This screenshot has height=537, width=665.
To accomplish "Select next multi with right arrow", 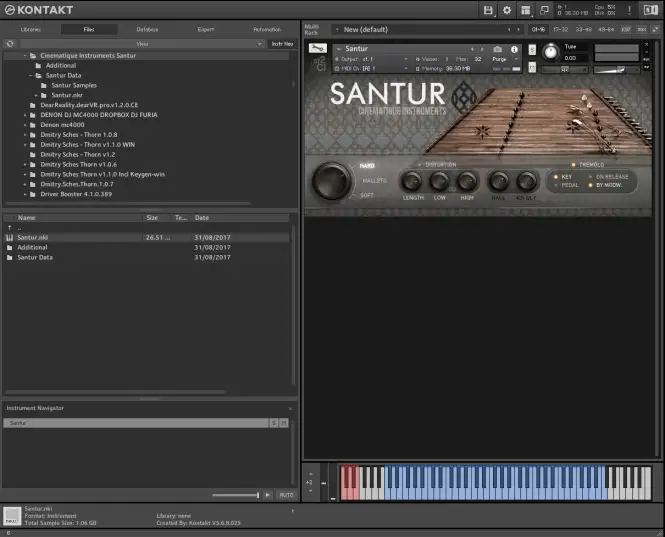I will click(x=518, y=30).
